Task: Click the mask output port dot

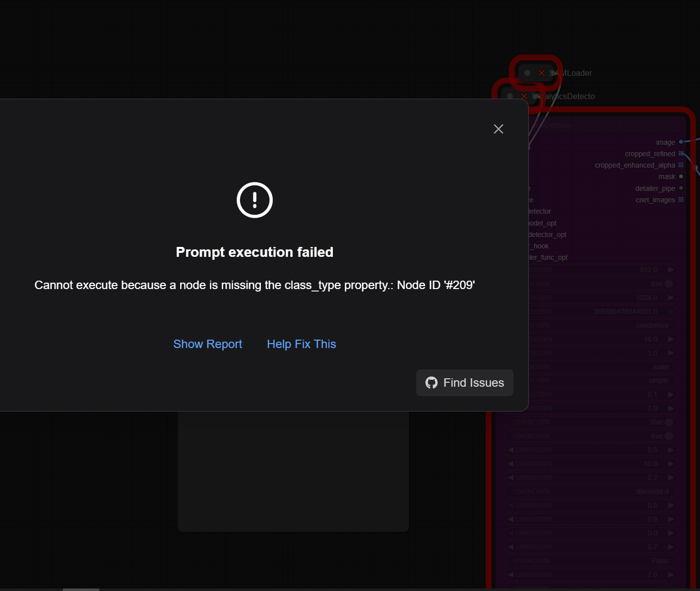Action: (x=681, y=177)
